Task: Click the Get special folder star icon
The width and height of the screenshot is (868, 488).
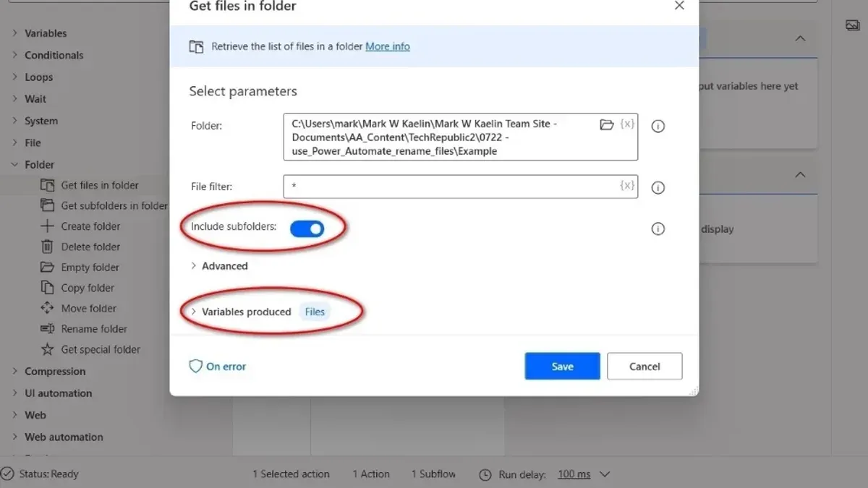Action: coord(47,349)
